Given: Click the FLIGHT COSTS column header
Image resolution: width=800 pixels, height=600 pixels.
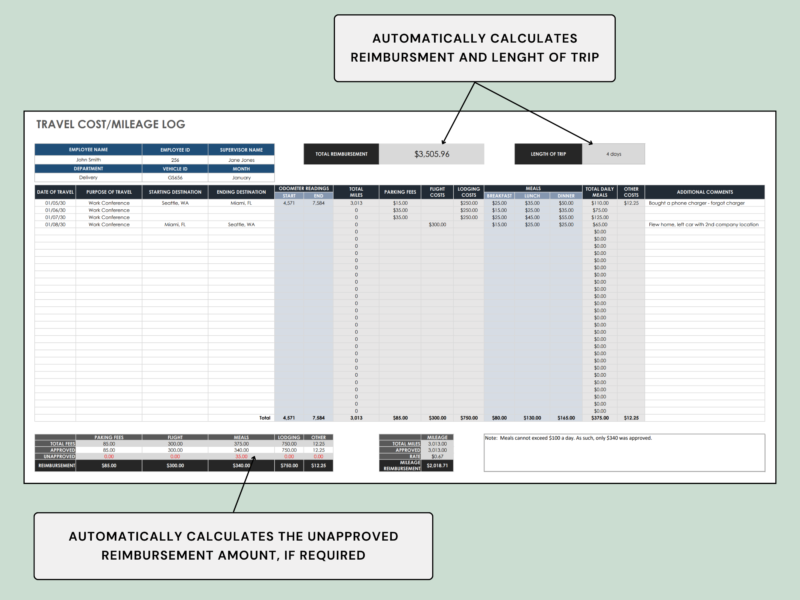Looking at the screenshot, I should (437, 192).
